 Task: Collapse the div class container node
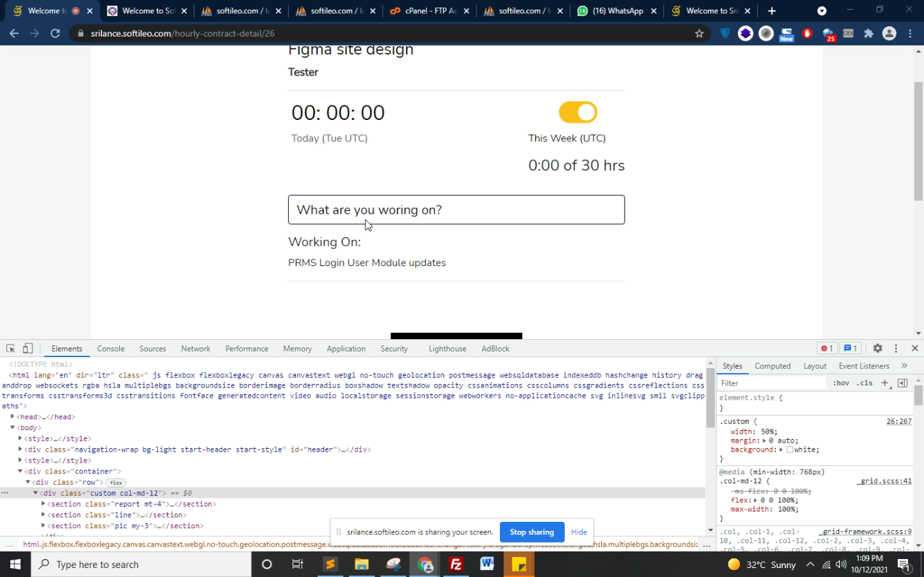[20, 471]
